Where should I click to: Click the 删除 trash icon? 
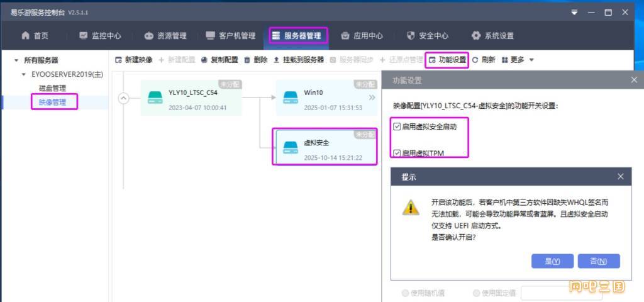click(247, 60)
